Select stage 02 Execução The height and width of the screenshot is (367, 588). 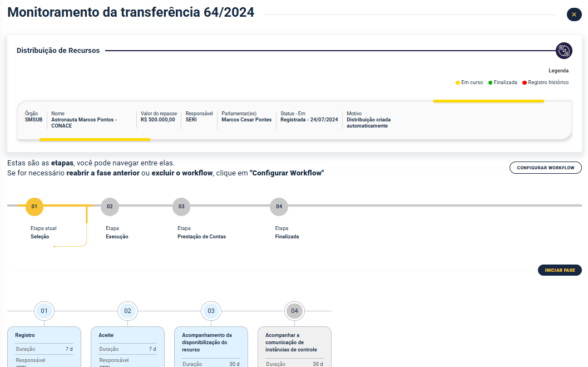click(110, 207)
